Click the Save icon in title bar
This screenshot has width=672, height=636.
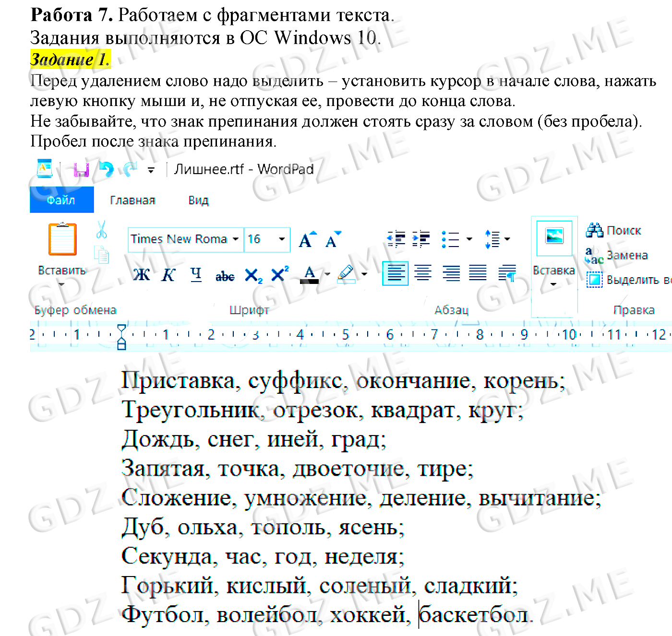81,170
